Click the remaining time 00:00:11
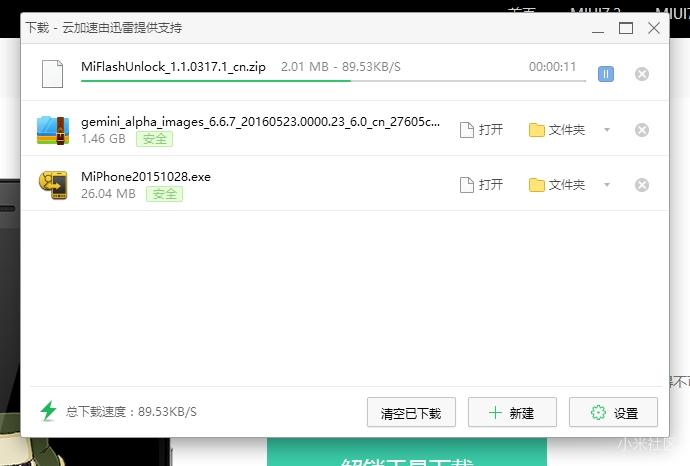This screenshot has width=690, height=466. [x=552, y=67]
